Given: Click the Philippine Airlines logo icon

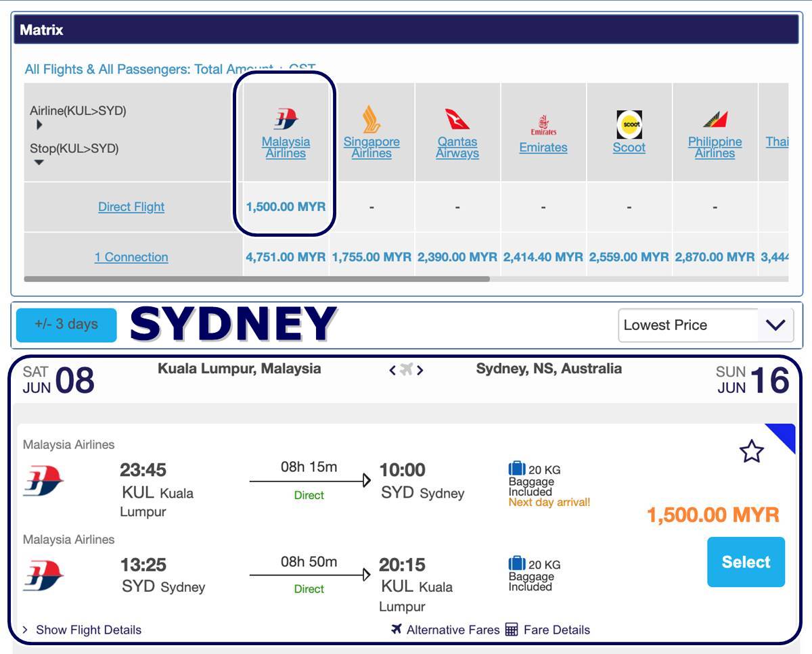Looking at the screenshot, I should (715, 120).
